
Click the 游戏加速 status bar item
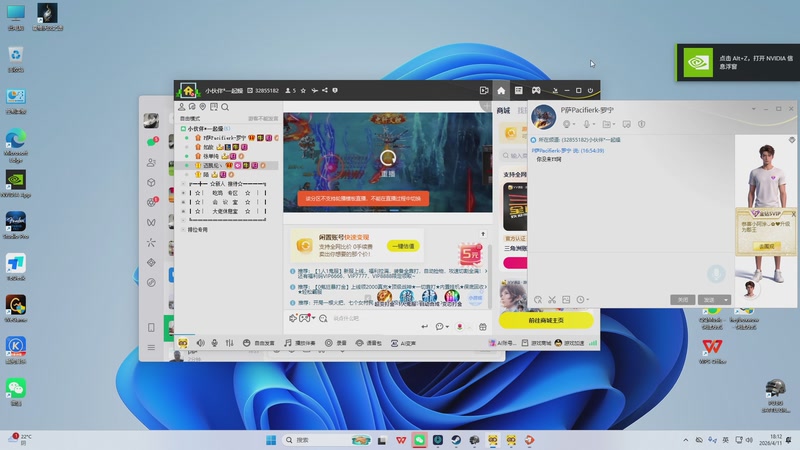569,343
